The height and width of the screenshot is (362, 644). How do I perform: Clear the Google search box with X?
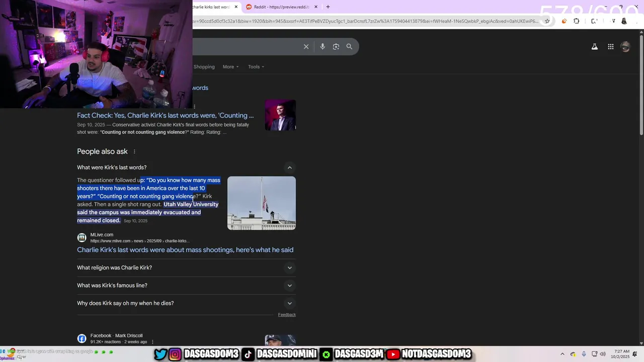coord(306,47)
